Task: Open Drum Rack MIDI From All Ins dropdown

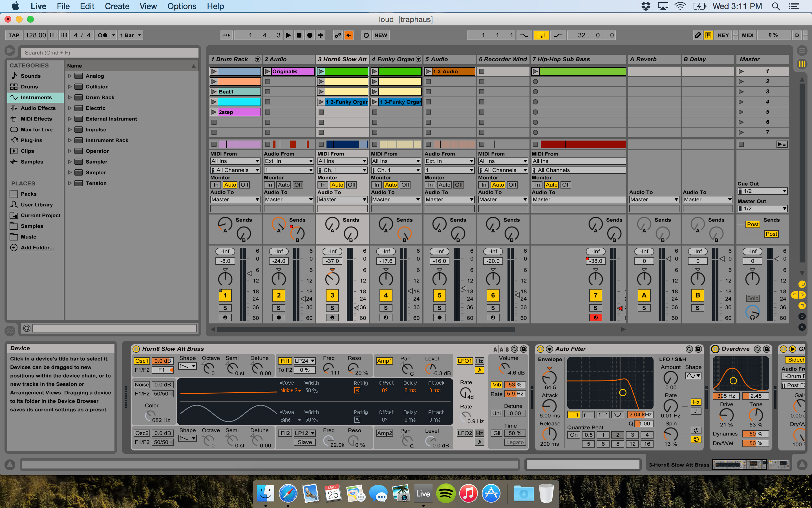Action: click(x=235, y=161)
